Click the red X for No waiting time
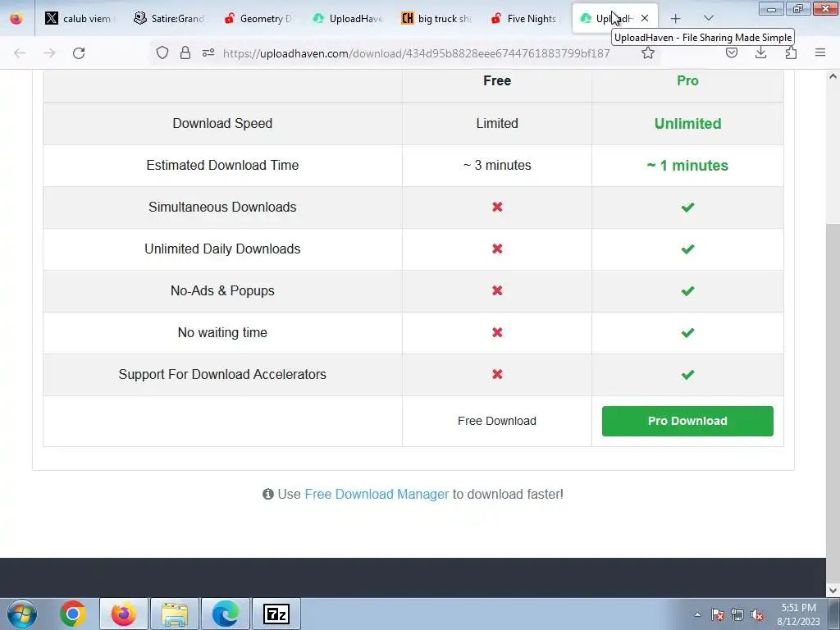Screen dimensions: 840x630 tap(497, 332)
